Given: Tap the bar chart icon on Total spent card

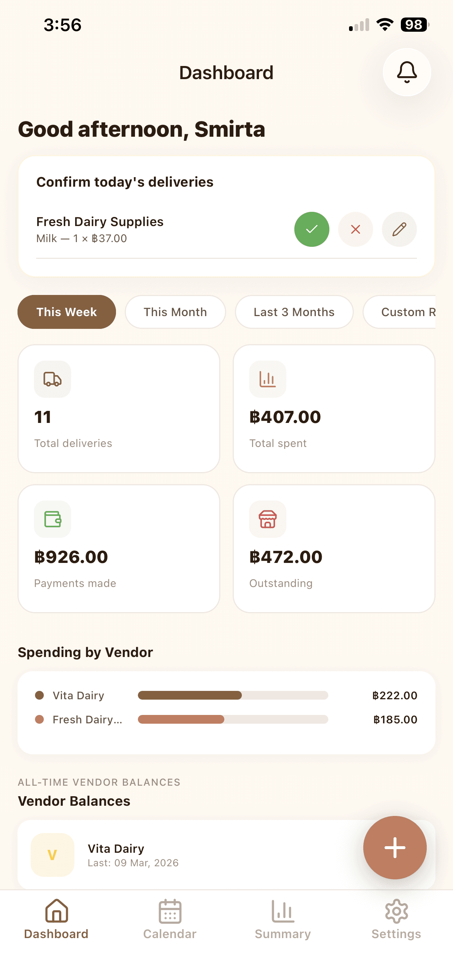Looking at the screenshot, I should click(x=268, y=379).
